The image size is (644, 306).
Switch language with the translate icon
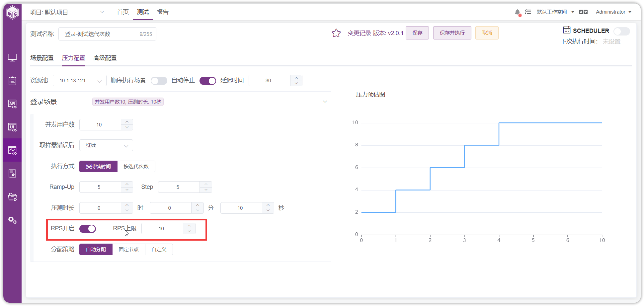point(583,12)
